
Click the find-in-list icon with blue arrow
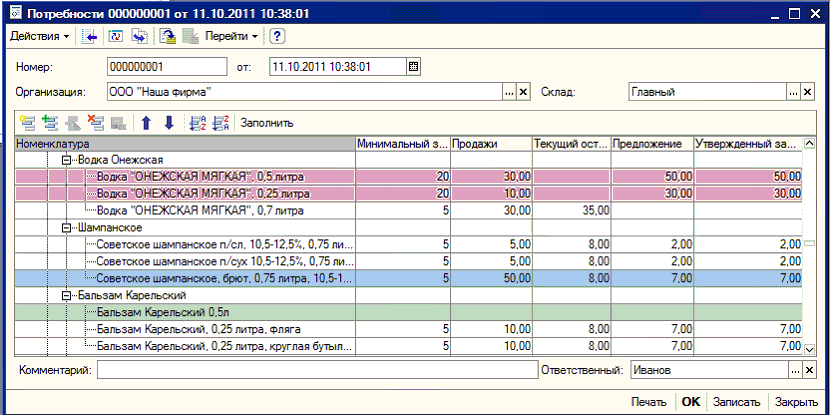point(91,37)
